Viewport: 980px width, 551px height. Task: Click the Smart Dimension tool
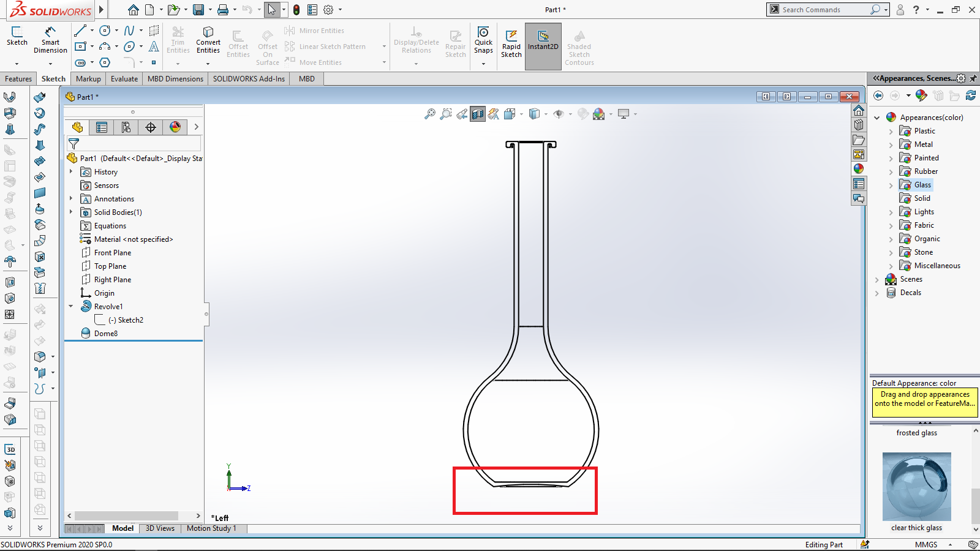coord(50,40)
